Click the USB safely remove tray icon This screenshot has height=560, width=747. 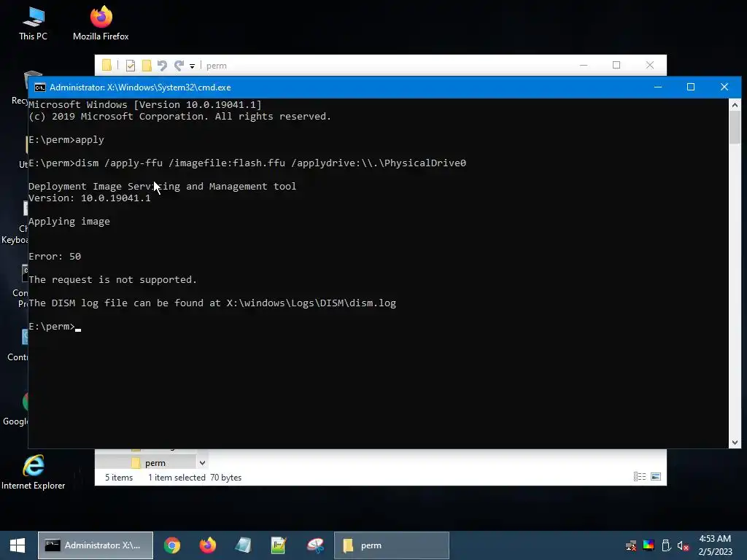click(666, 545)
